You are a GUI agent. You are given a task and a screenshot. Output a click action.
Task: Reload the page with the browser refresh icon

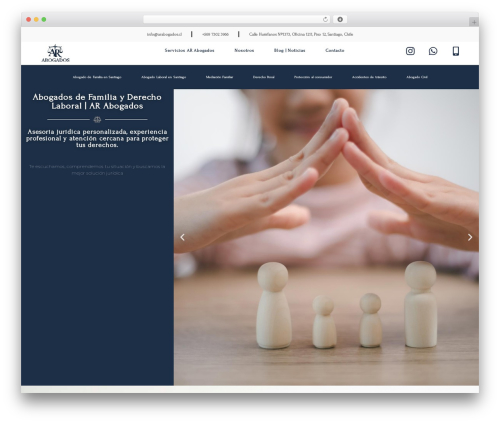(x=325, y=19)
